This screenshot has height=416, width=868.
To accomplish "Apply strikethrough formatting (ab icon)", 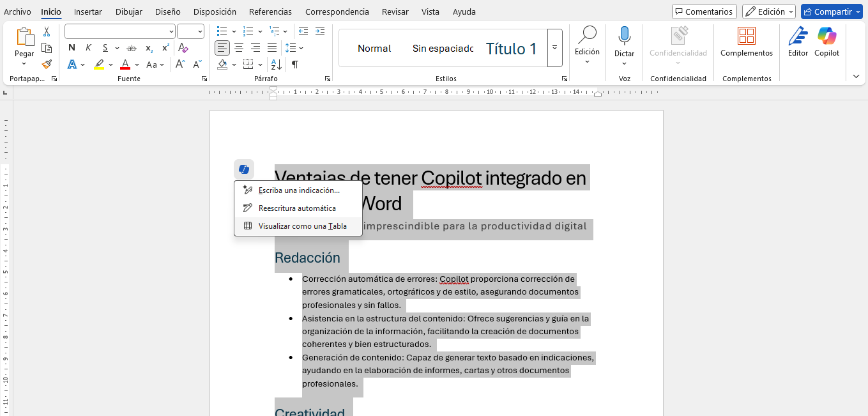I will point(132,48).
